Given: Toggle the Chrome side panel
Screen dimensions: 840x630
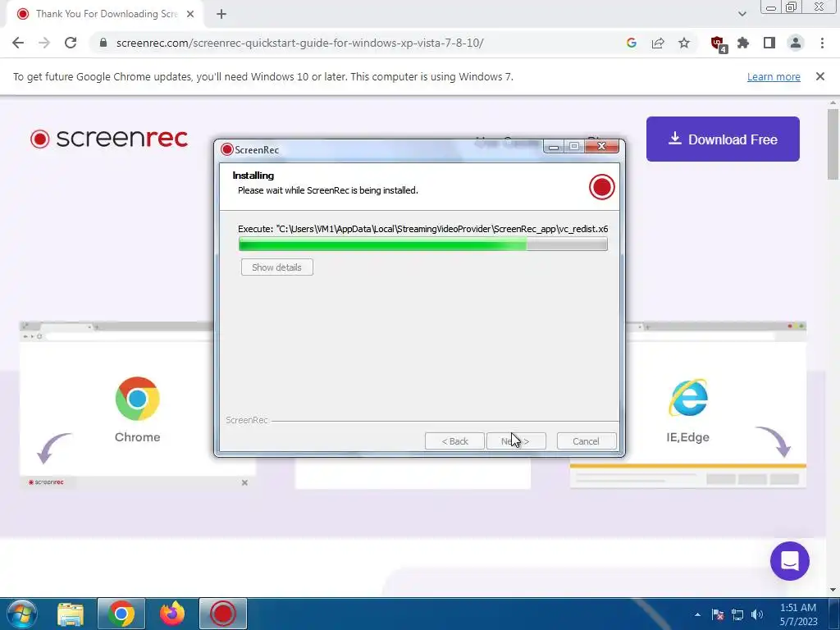Looking at the screenshot, I should click(769, 43).
